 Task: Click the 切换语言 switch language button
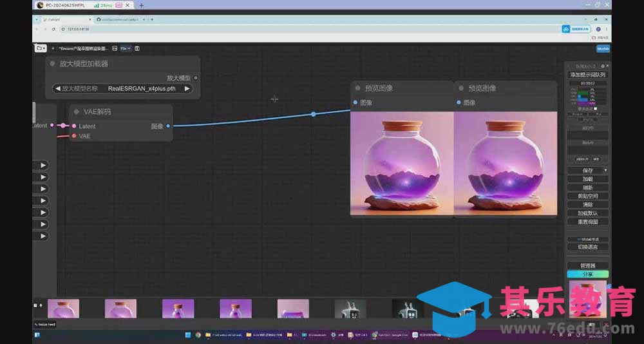coord(588,247)
